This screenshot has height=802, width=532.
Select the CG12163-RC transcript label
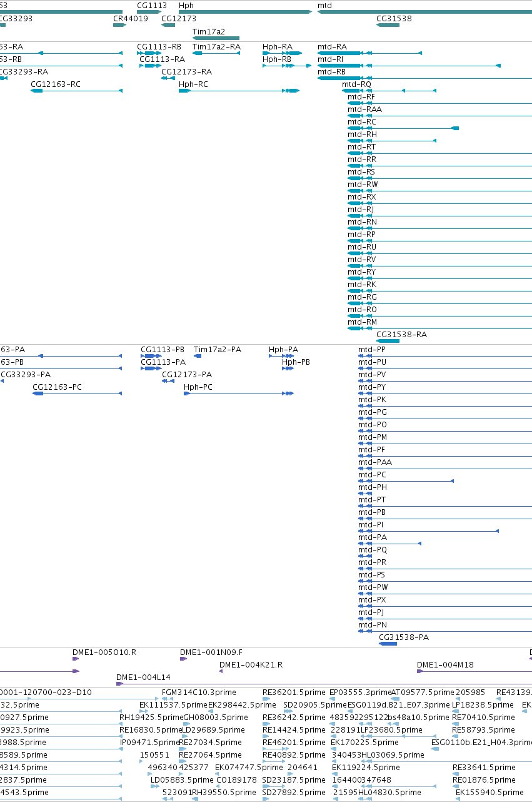(x=56, y=84)
